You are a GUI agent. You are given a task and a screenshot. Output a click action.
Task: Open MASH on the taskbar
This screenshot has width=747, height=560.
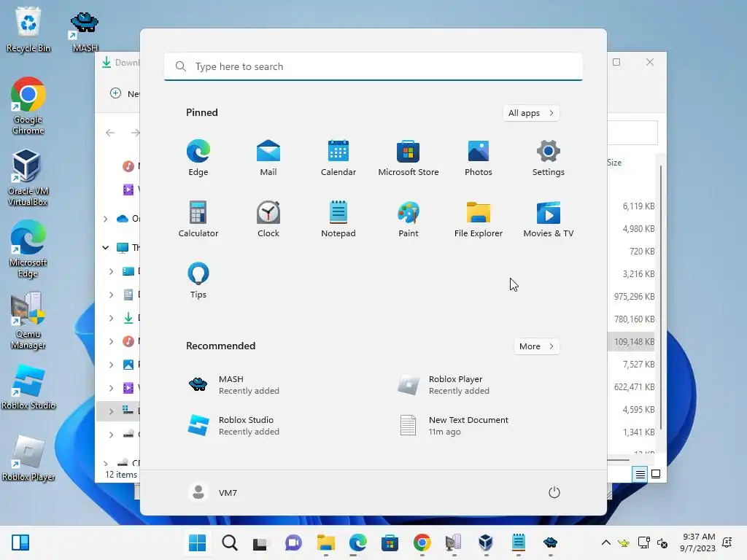click(x=550, y=542)
